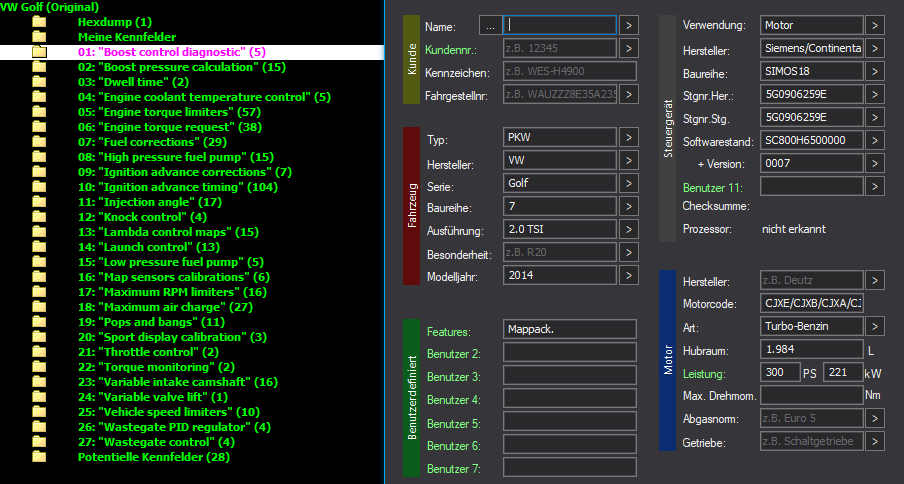Select "11: Injection angle" (17)
The height and width of the screenshot is (484, 904).
click(150, 202)
